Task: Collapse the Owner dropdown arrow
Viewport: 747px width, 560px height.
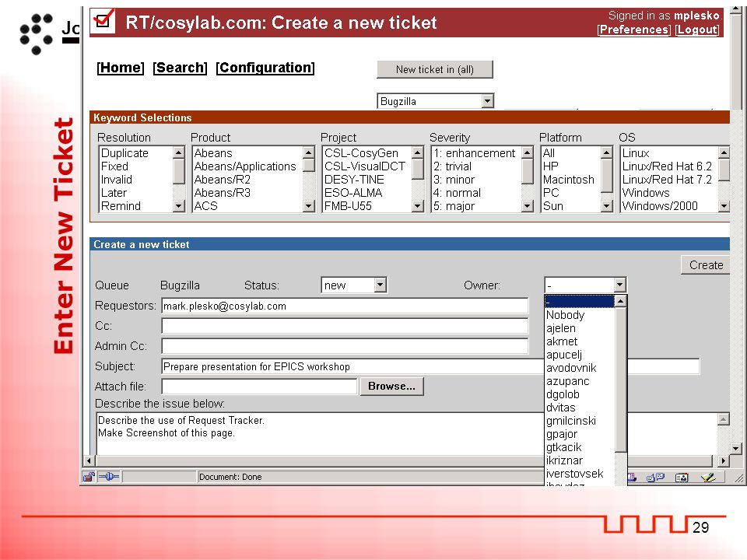Action: tap(619, 285)
